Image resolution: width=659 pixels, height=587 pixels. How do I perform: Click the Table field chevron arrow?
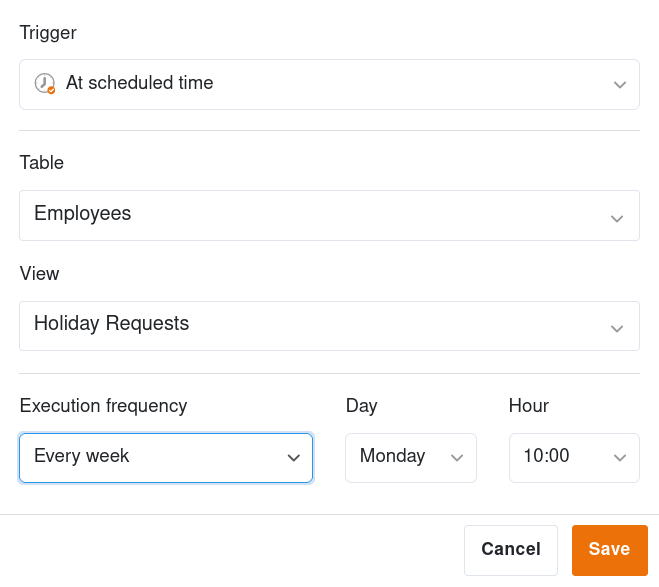coord(619,217)
